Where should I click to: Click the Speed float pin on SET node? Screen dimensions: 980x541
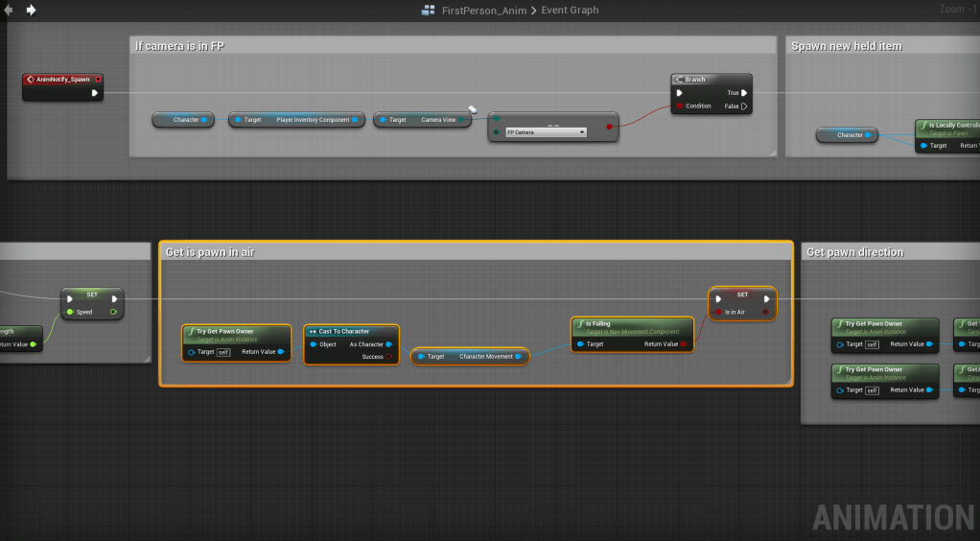(70, 312)
